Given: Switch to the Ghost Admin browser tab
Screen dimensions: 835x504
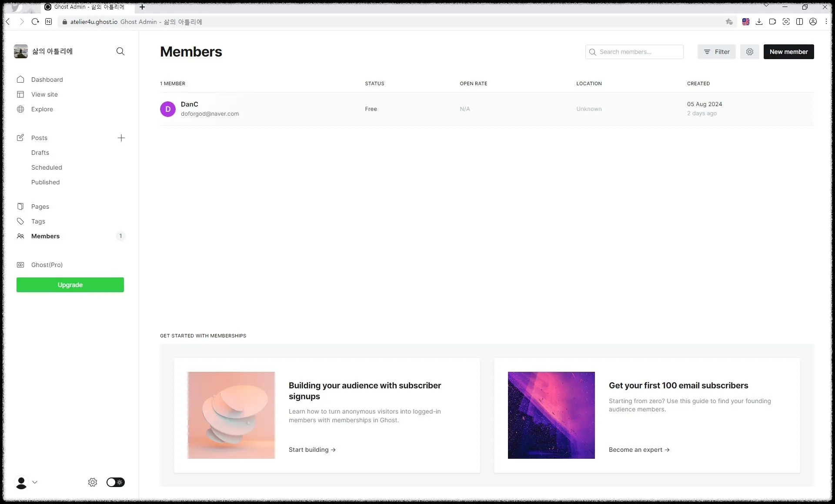Looking at the screenshot, I should point(85,7).
